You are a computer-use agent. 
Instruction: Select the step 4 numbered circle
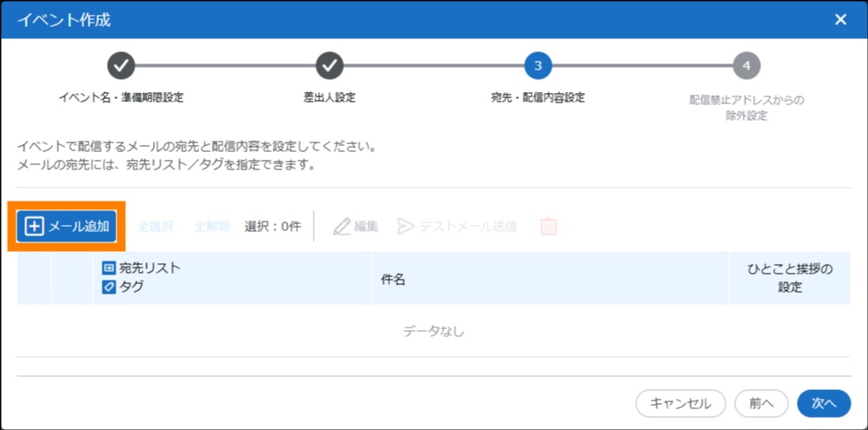pyautogui.click(x=746, y=65)
